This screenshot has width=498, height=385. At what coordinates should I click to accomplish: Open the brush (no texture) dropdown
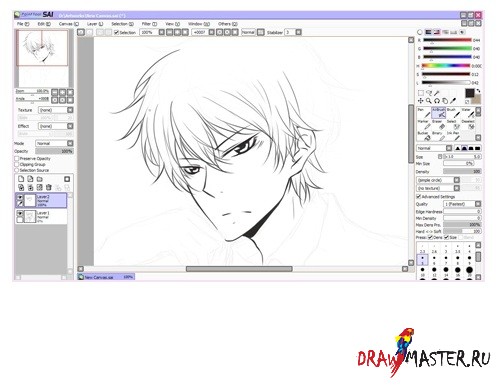[438, 188]
